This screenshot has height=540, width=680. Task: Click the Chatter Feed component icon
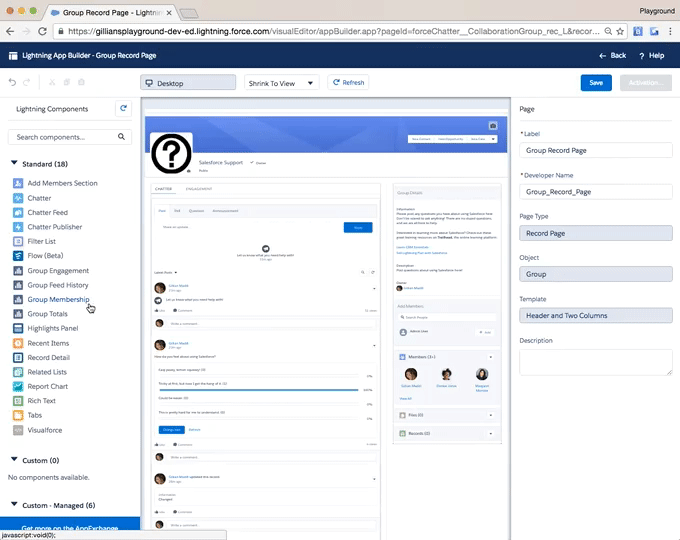18,213
